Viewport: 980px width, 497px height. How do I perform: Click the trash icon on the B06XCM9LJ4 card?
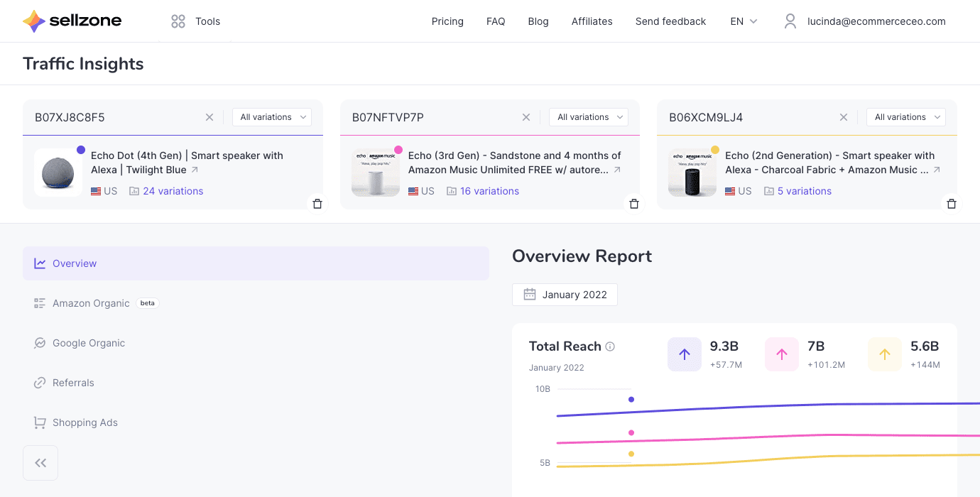[x=952, y=204]
